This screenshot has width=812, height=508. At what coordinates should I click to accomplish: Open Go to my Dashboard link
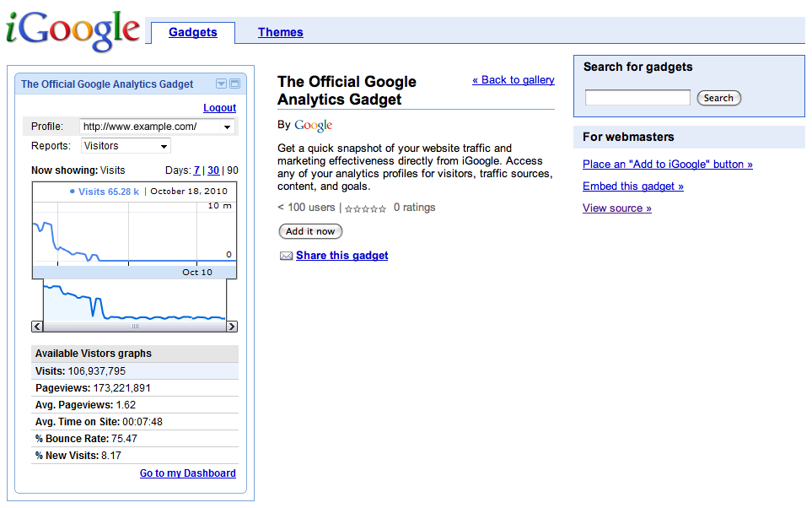187,473
